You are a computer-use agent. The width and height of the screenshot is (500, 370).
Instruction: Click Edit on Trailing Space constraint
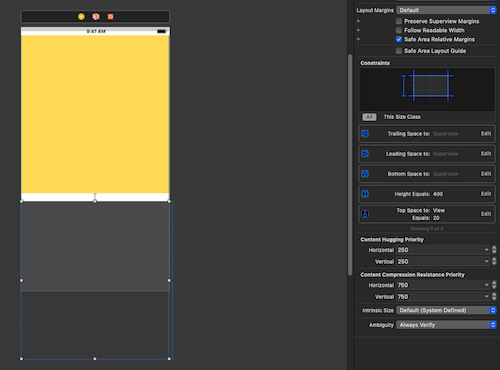[x=486, y=134]
